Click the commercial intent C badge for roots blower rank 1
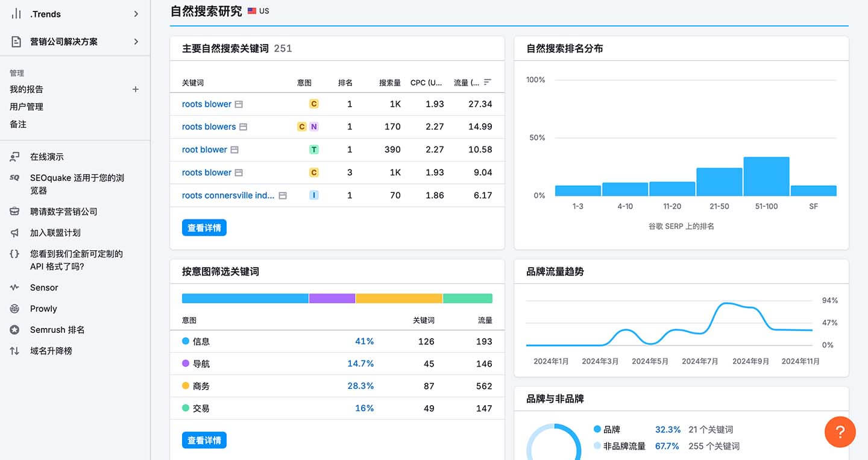Screen dimensions: 868x460 coord(313,104)
